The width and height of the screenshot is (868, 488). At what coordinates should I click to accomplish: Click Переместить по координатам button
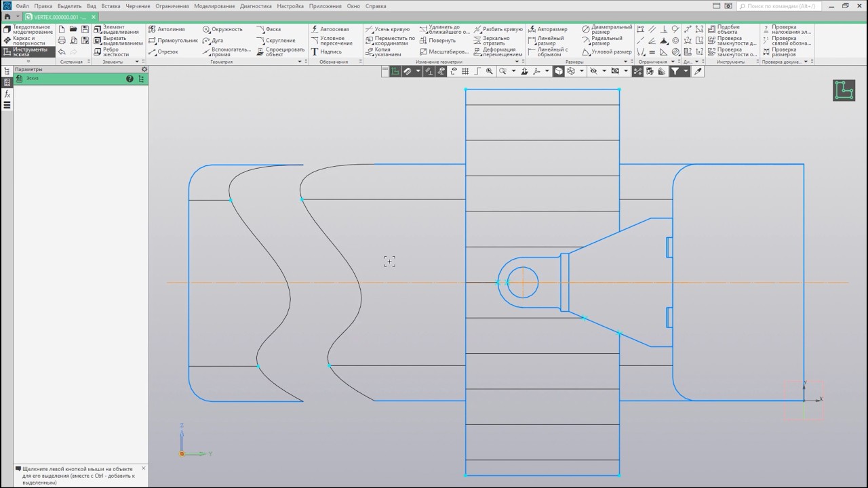coord(390,41)
